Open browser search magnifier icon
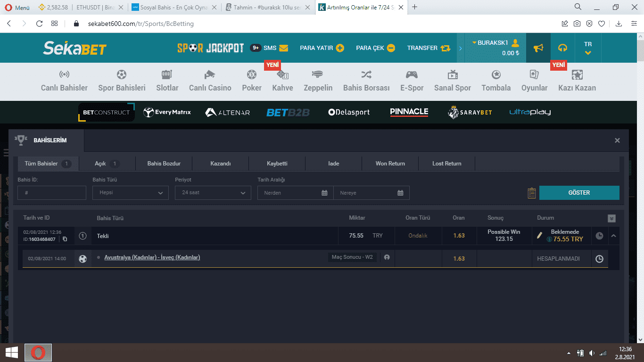This screenshot has height=362, width=644. click(578, 7)
